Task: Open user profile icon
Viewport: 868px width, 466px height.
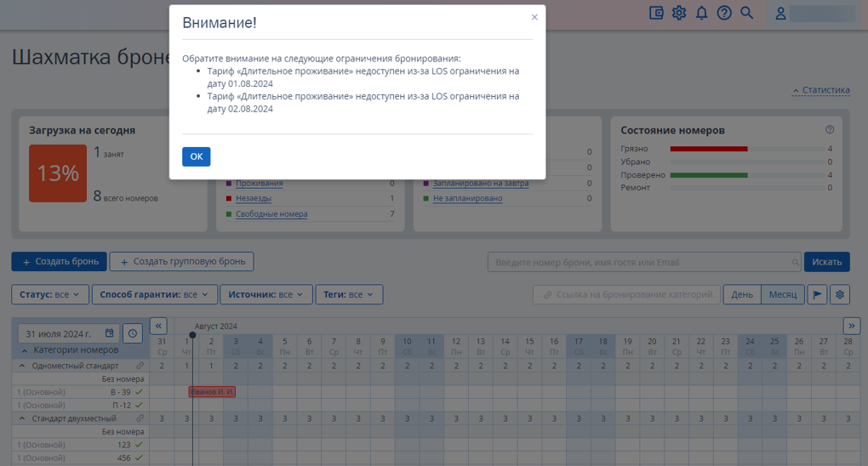Action: (780, 14)
